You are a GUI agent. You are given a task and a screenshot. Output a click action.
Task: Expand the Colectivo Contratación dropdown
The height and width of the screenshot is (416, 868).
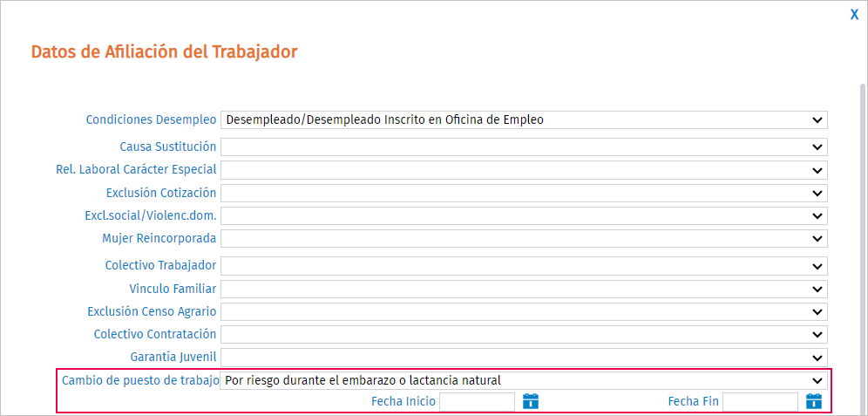(x=524, y=335)
